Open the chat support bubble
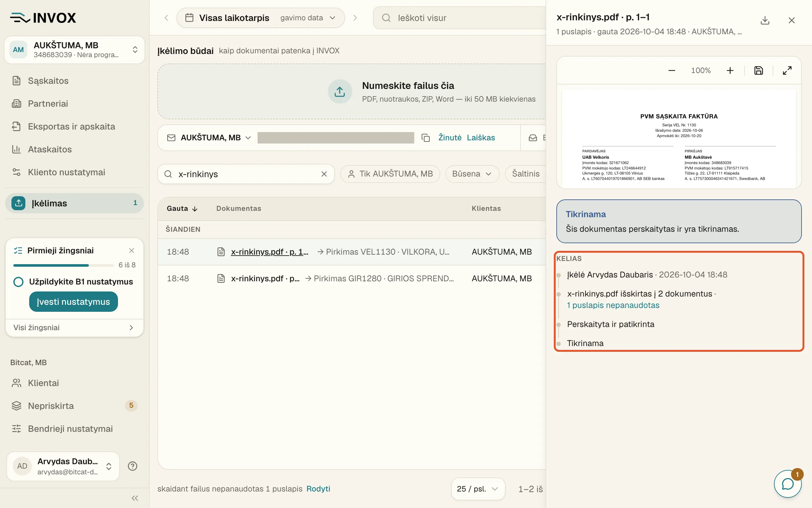 click(788, 484)
